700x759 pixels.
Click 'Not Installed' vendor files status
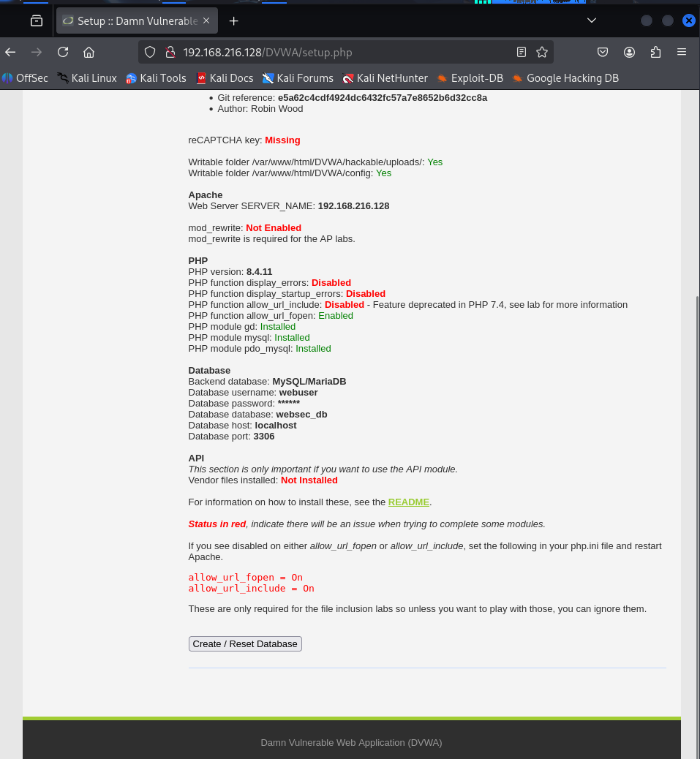[309, 480]
